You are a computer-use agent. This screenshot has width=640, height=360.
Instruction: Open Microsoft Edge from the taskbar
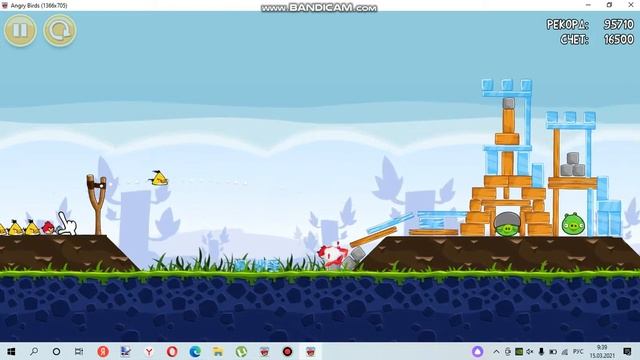point(195,351)
